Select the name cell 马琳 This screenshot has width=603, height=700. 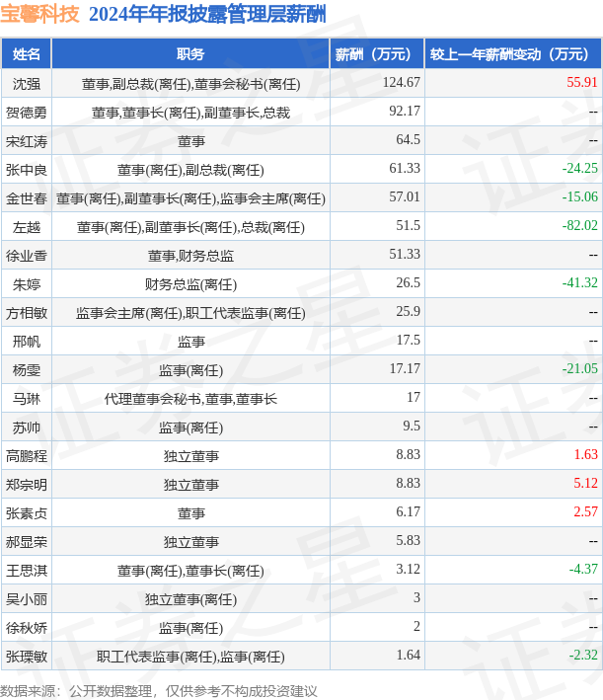tap(27, 398)
